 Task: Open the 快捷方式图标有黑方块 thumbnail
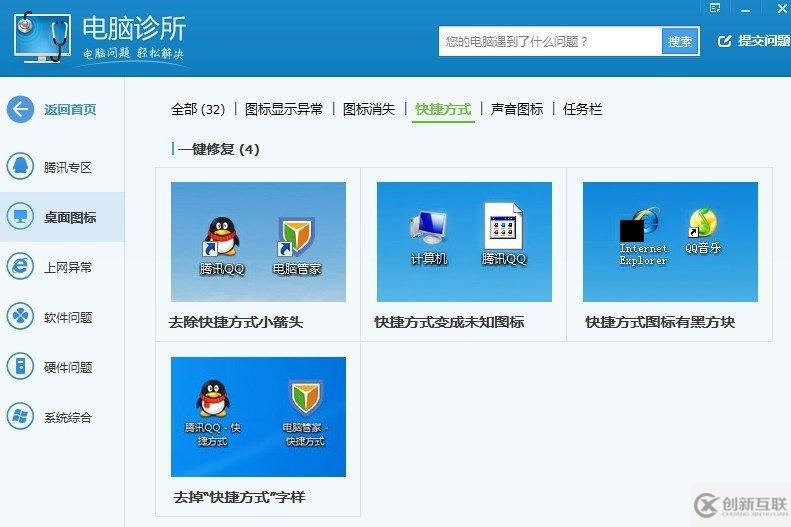point(670,242)
